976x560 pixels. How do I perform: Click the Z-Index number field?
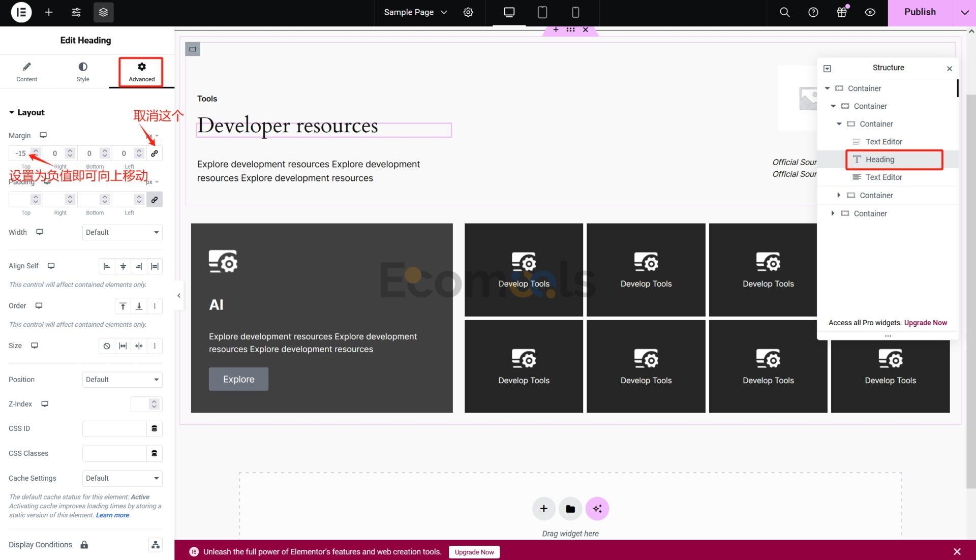(140, 404)
